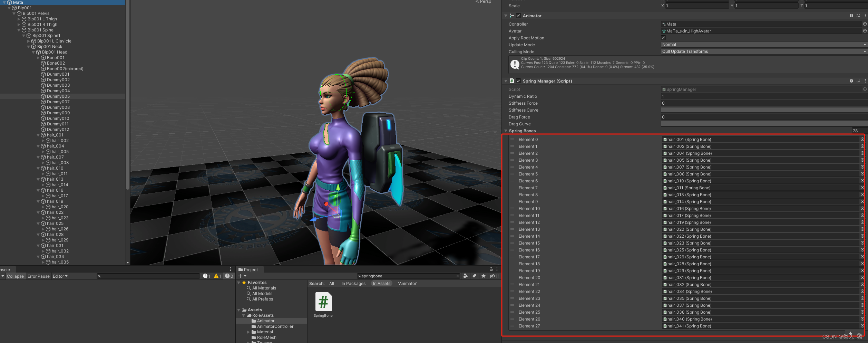Click the Spring Manager script # icon

coord(512,81)
